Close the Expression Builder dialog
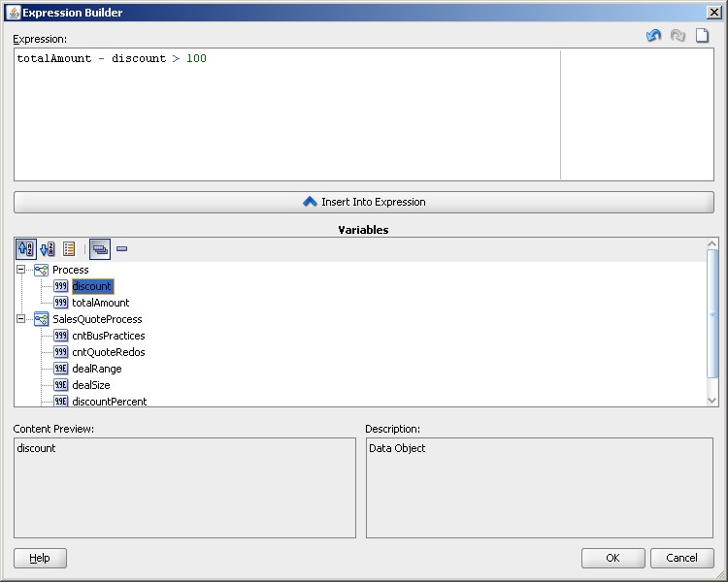Image resolution: width=728 pixels, height=582 pixels. click(x=713, y=13)
